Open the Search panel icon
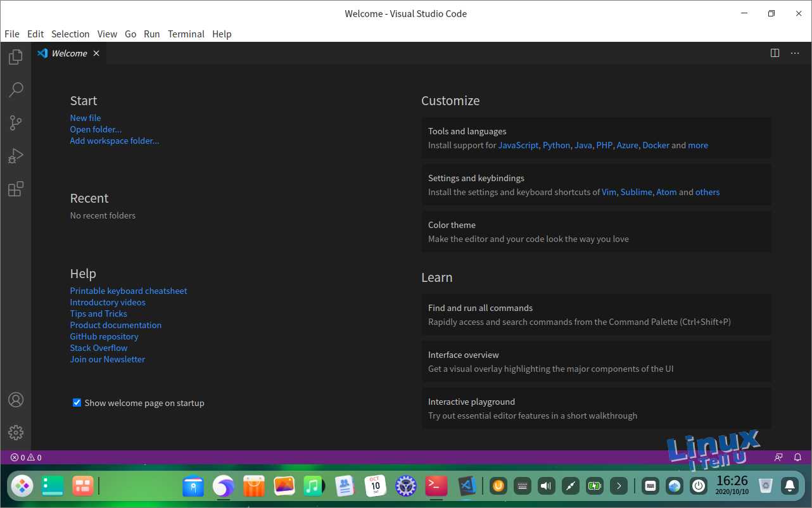This screenshot has height=508, width=812. click(x=16, y=90)
